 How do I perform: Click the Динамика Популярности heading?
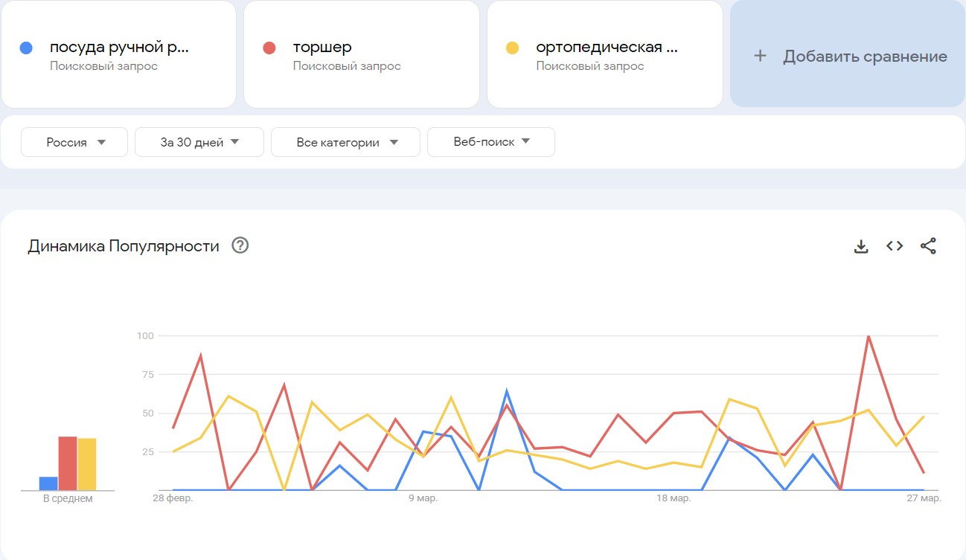pyautogui.click(x=124, y=246)
